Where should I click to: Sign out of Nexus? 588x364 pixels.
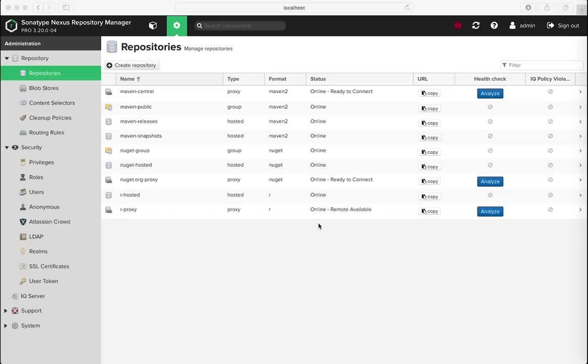(563, 25)
